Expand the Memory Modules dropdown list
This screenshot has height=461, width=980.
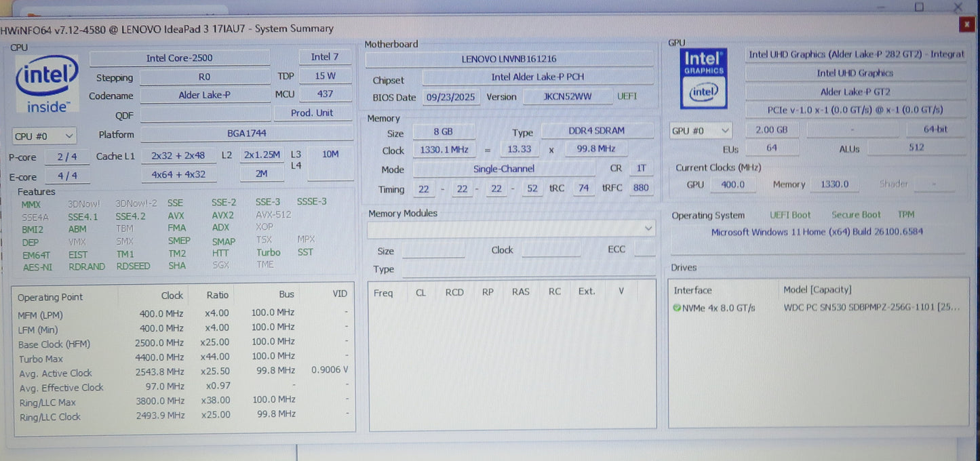(x=511, y=229)
